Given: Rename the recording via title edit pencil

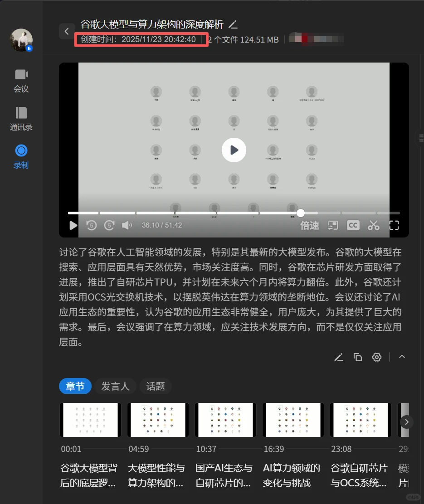Looking at the screenshot, I should coord(233,24).
